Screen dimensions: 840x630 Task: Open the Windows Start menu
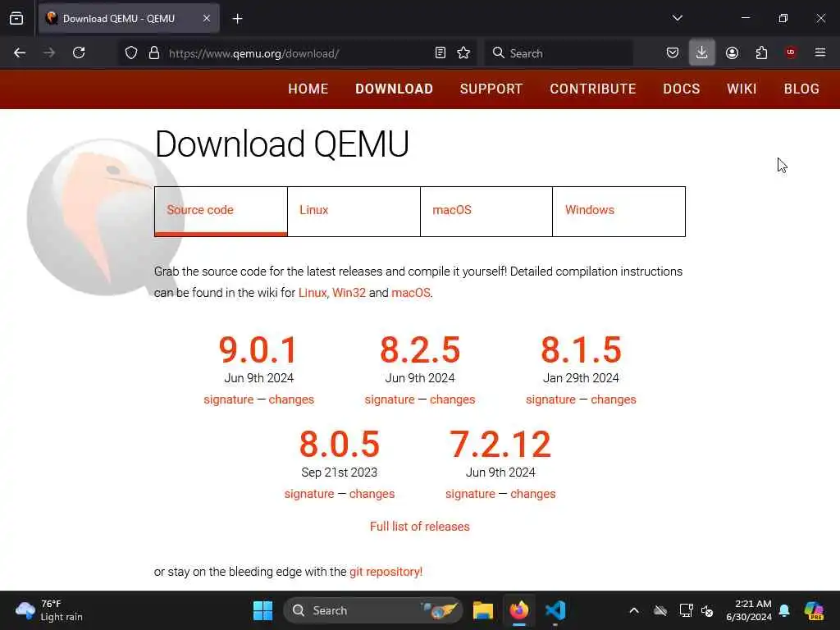click(x=262, y=610)
